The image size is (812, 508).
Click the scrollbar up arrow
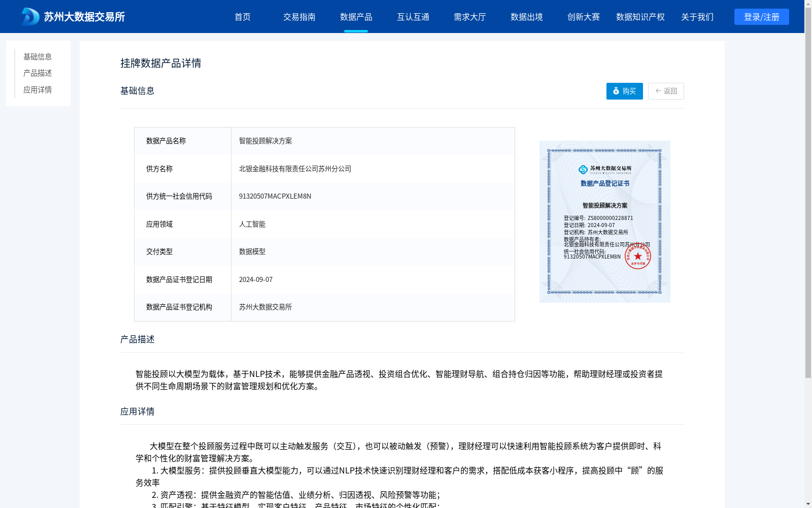point(808,4)
